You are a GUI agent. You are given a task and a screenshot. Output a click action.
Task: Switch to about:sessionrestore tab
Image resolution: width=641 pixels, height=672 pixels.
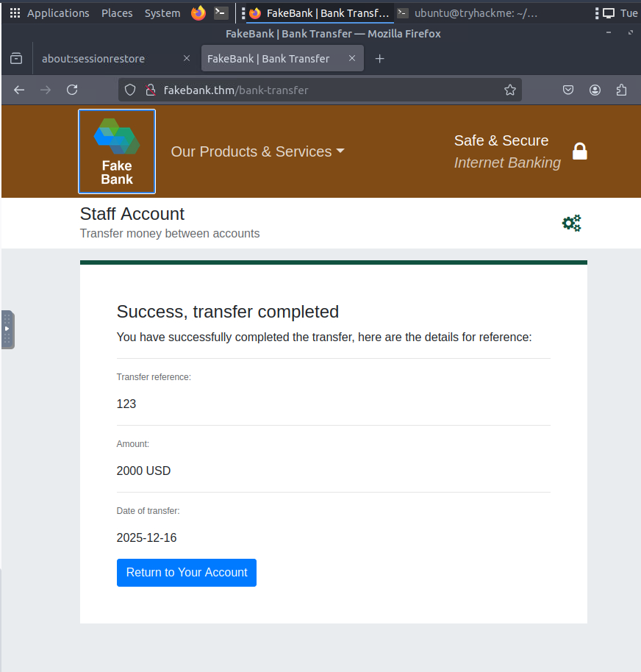pos(103,59)
